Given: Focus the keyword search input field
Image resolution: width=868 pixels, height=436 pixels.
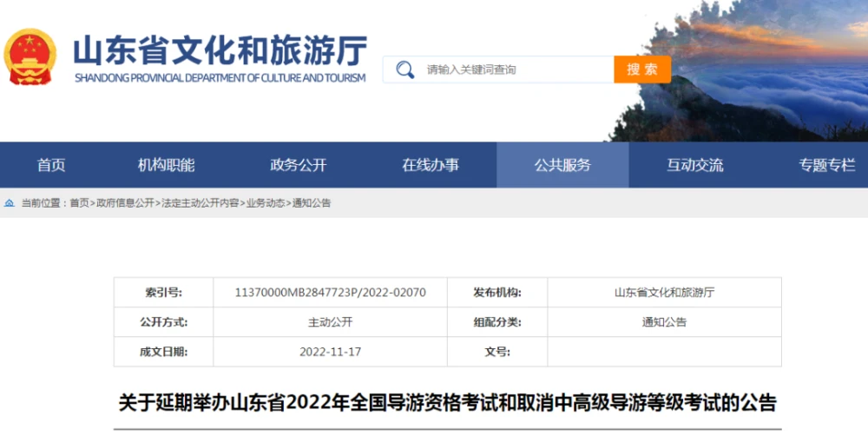Looking at the screenshot, I should tap(512, 69).
